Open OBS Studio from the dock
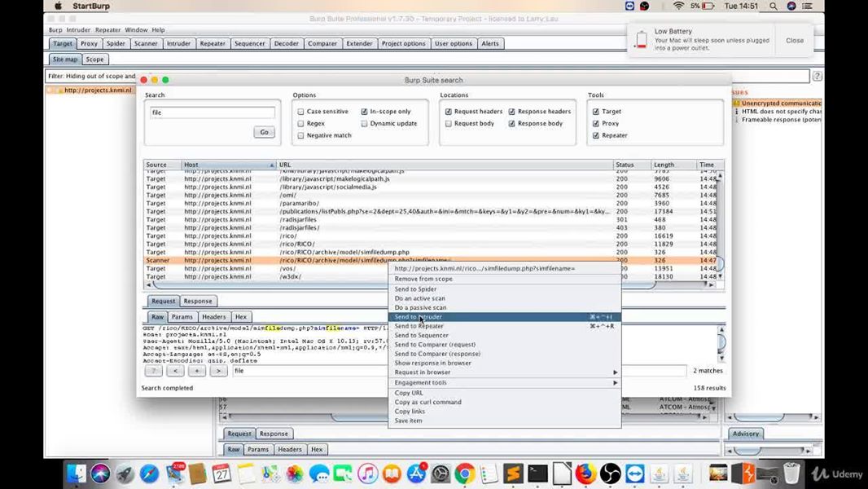868x489 pixels. click(x=610, y=474)
